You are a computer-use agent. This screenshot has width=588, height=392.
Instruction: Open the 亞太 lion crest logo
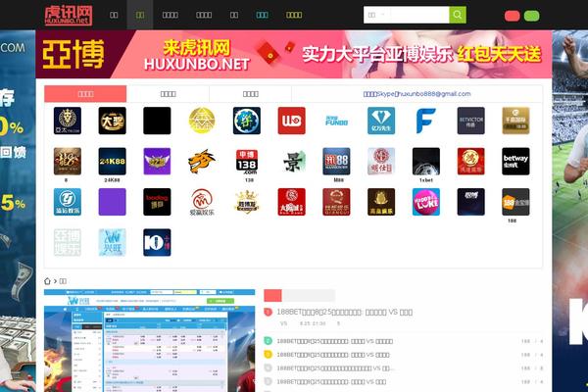click(x=68, y=121)
